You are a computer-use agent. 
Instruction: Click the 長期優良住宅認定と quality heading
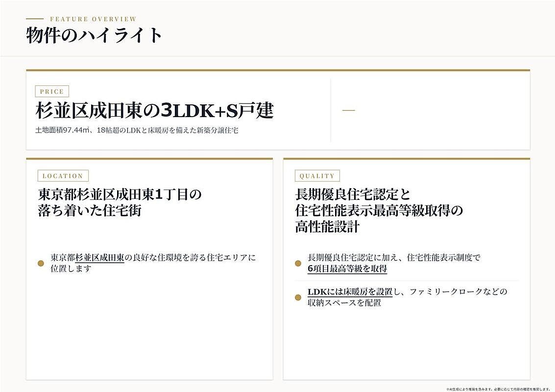[x=353, y=195]
